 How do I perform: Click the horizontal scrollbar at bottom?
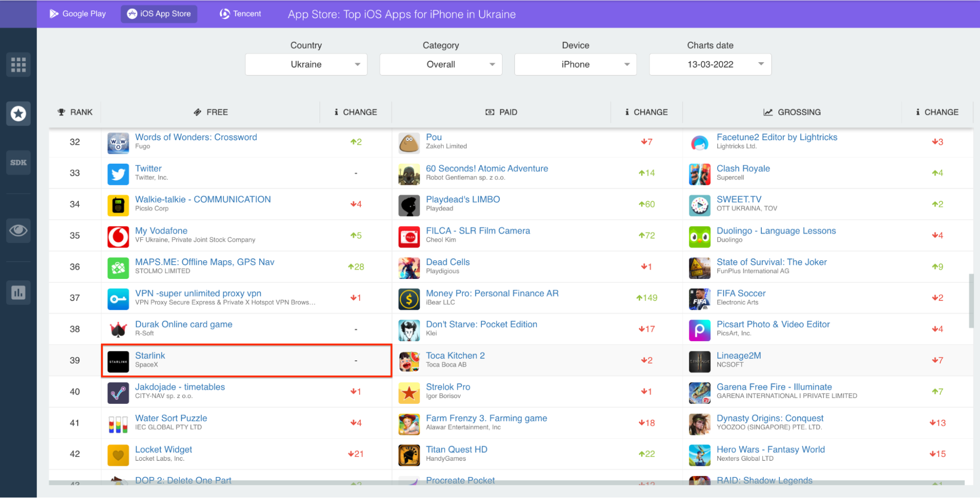point(507,483)
